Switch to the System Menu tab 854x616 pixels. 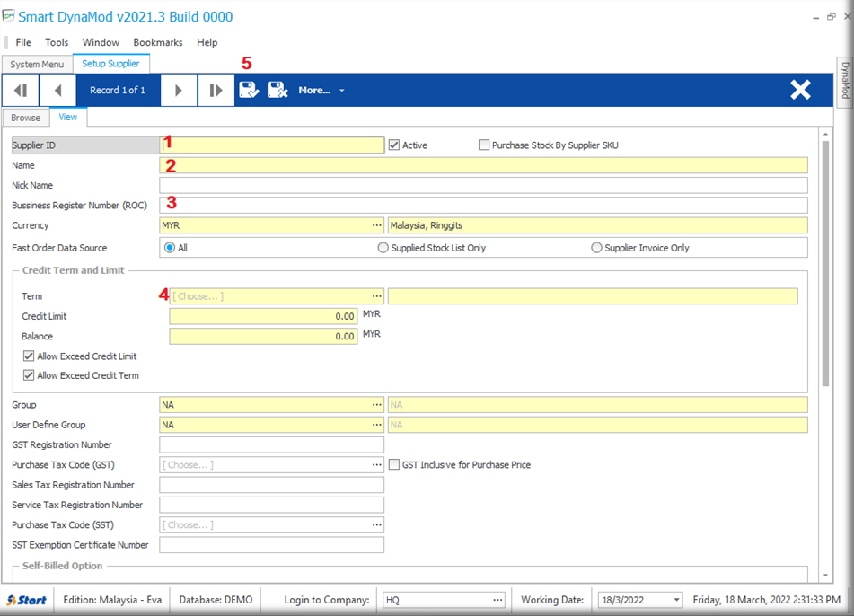pyautogui.click(x=37, y=64)
